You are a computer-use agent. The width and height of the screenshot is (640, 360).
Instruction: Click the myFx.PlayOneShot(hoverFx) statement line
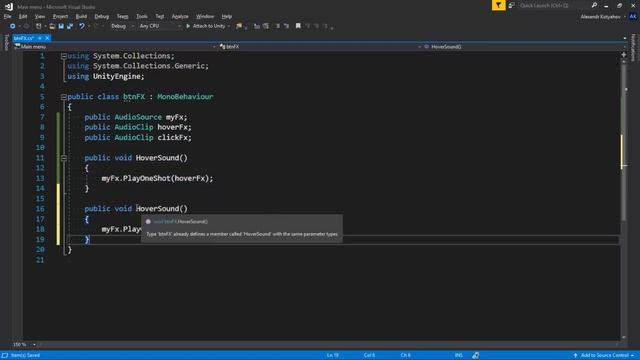(x=157, y=178)
